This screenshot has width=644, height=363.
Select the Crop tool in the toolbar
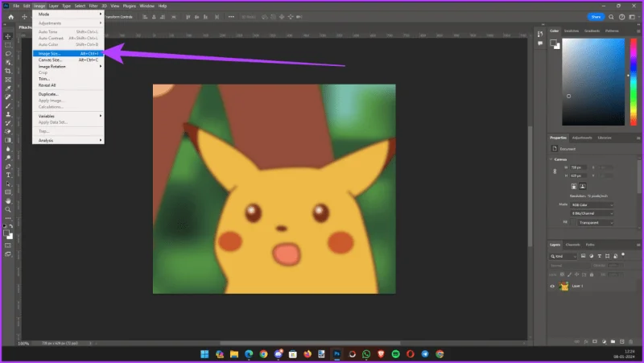[x=8, y=71]
